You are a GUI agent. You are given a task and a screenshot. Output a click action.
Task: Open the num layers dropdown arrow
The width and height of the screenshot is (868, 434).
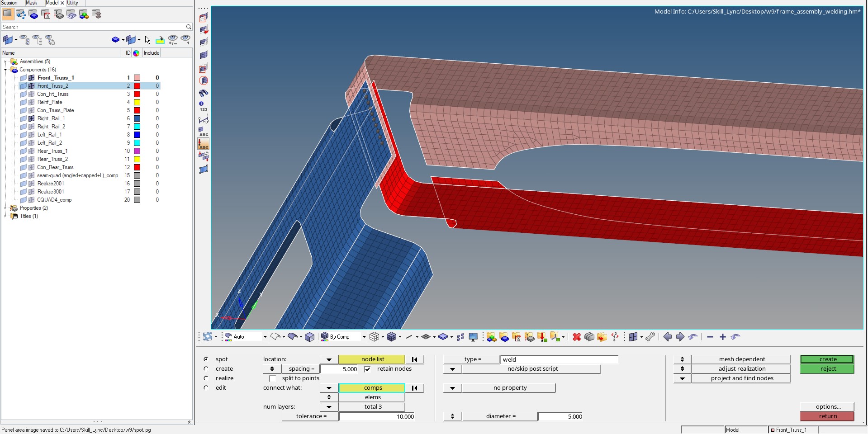click(329, 407)
